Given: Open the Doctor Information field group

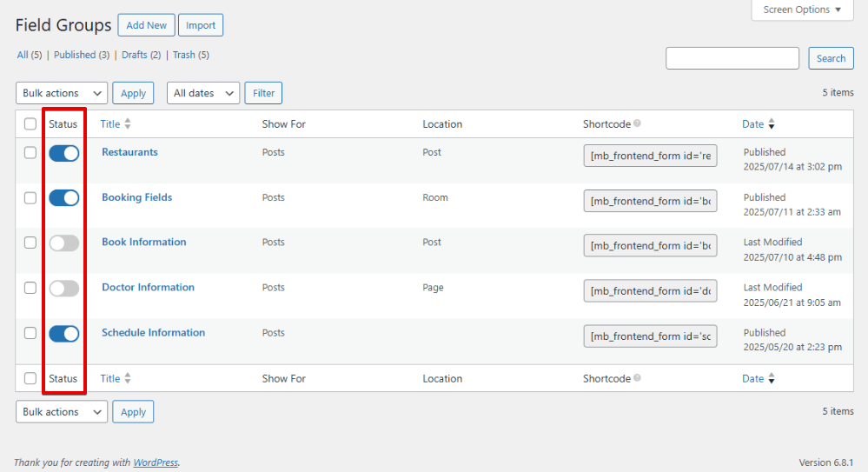Looking at the screenshot, I should tap(148, 287).
